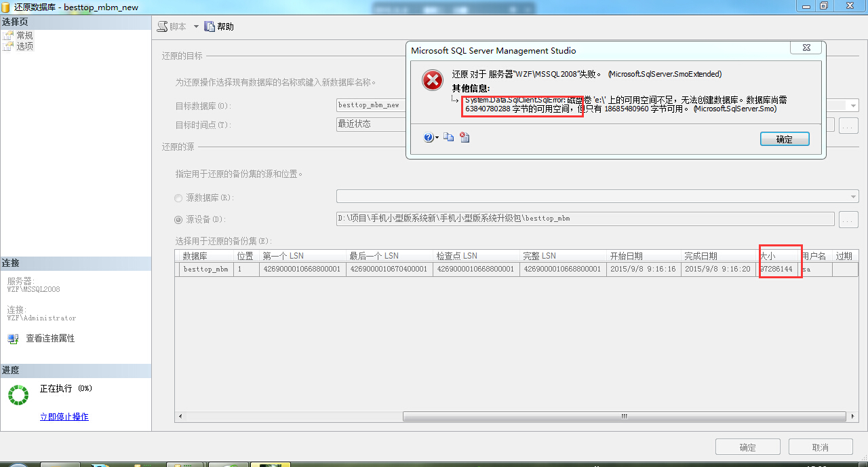The height and width of the screenshot is (467, 868).
Task: Click the 脚本 scroll icon in toolbar
Action: 162,26
